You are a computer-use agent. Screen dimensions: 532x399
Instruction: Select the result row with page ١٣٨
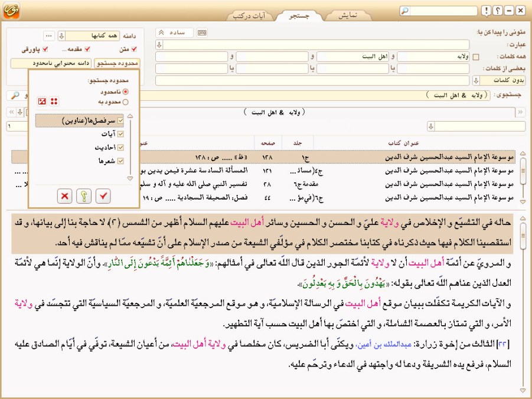[x=263, y=158]
